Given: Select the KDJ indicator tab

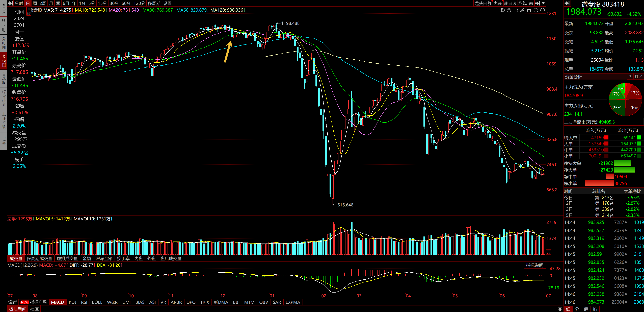Looking at the screenshot, I should 72,302.
